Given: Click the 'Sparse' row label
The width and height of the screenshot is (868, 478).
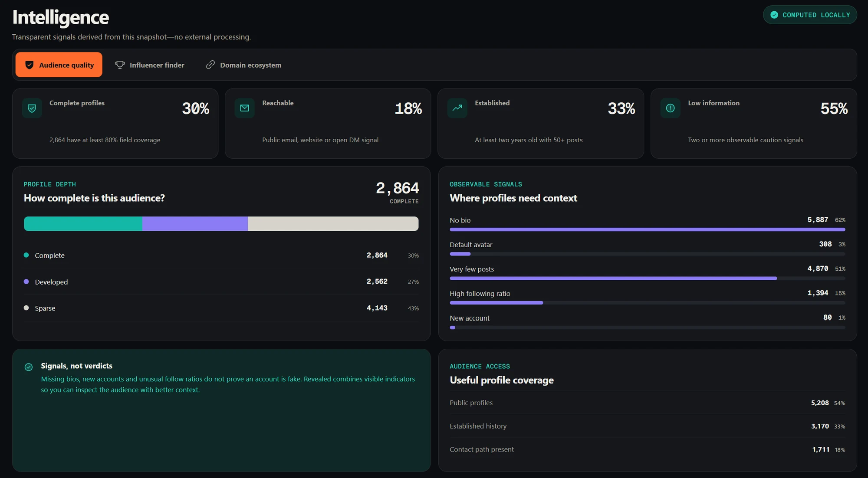Looking at the screenshot, I should pos(45,308).
